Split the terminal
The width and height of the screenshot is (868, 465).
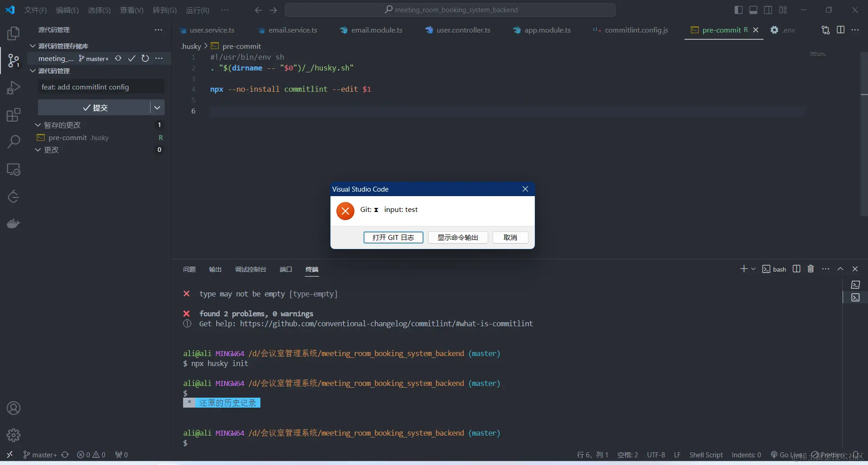(x=797, y=269)
